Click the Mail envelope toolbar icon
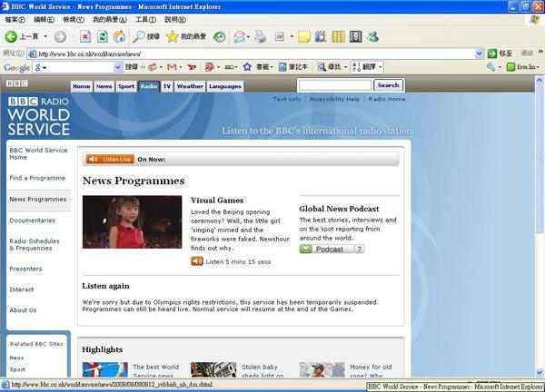The height and width of the screenshot is (392, 545). [x=239, y=36]
